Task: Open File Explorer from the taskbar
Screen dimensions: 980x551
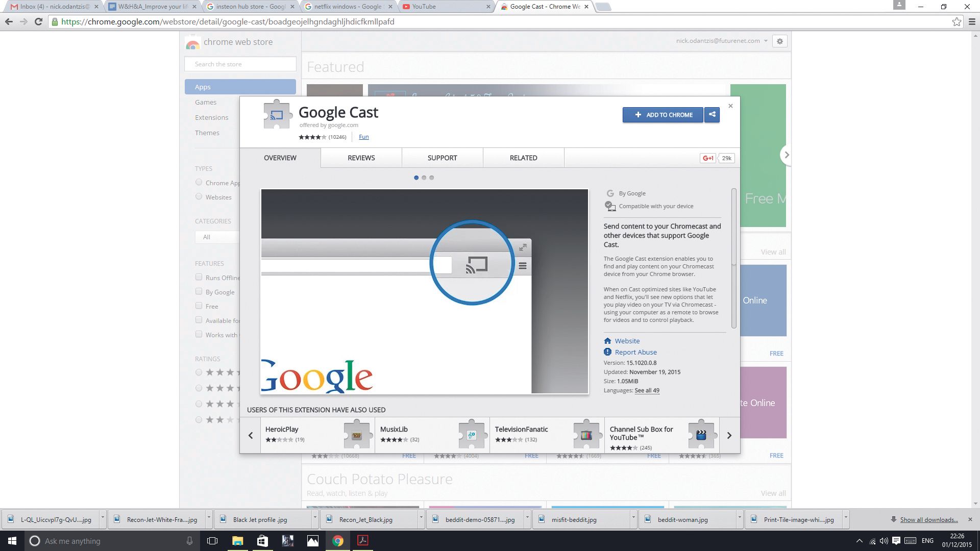Action: [x=237, y=541]
